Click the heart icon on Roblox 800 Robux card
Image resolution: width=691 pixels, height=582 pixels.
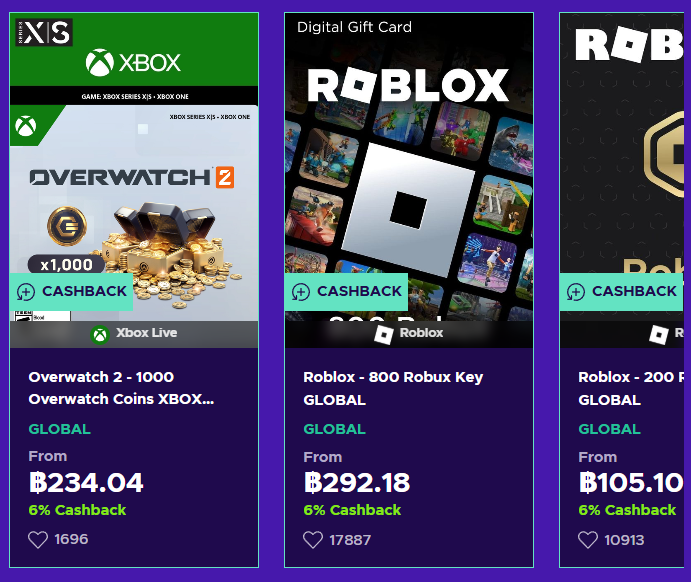pos(313,540)
